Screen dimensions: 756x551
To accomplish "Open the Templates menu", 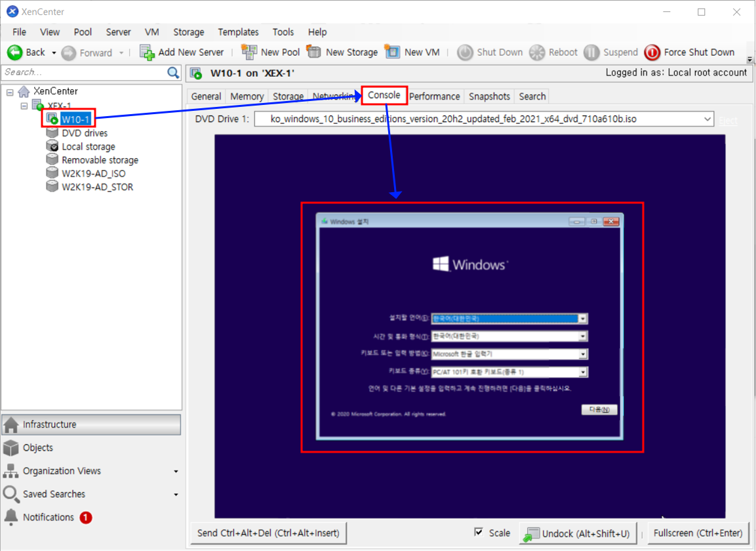I will (238, 32).
